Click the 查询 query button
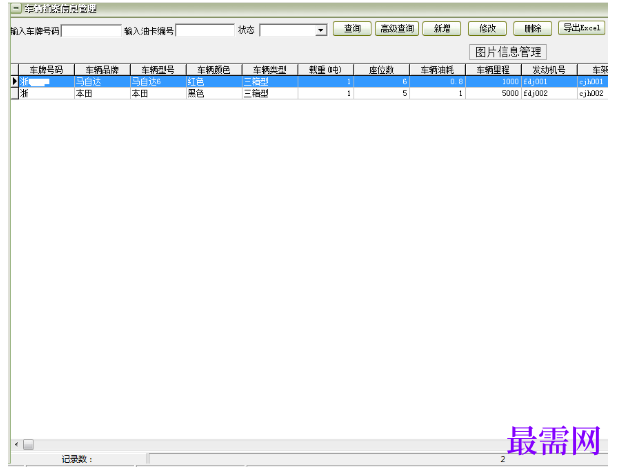Screen dimensions: 619x472 point(352,28)
